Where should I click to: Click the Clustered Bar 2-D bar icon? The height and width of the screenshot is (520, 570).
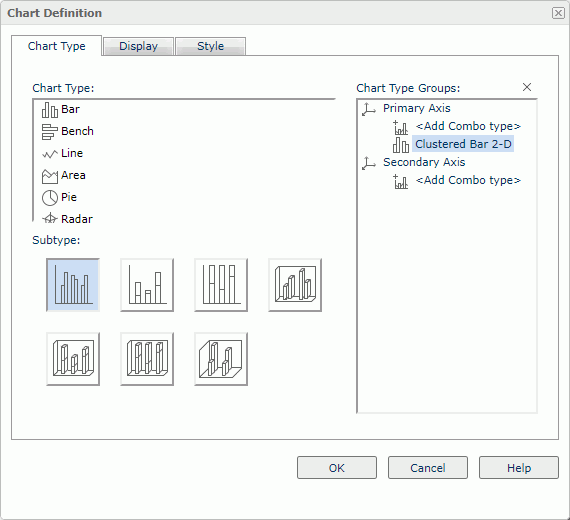pos(401,145)
